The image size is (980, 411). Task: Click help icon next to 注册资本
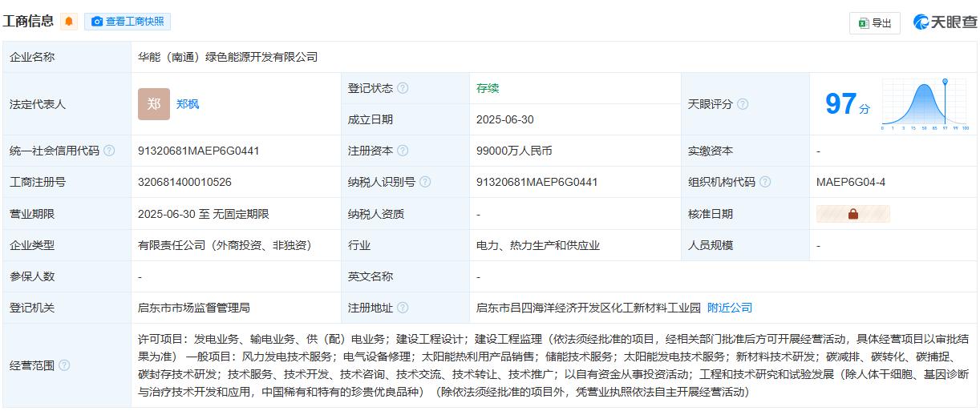[403, 151]
